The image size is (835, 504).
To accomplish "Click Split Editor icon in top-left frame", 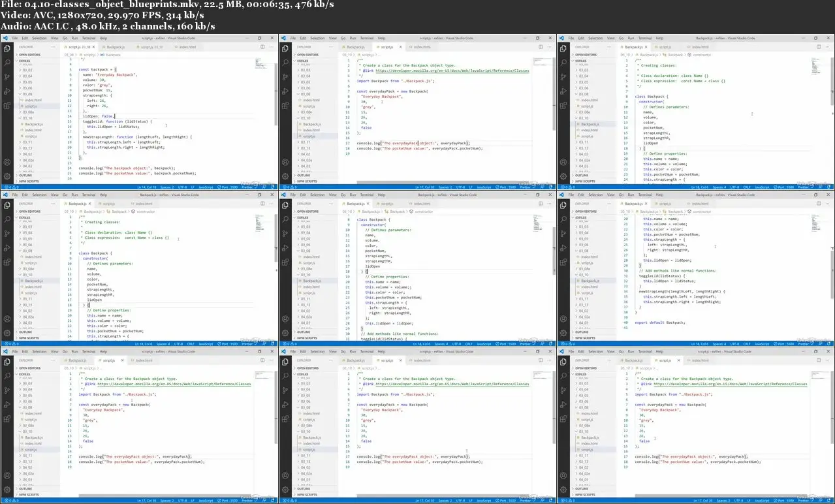I will point(262,47).
